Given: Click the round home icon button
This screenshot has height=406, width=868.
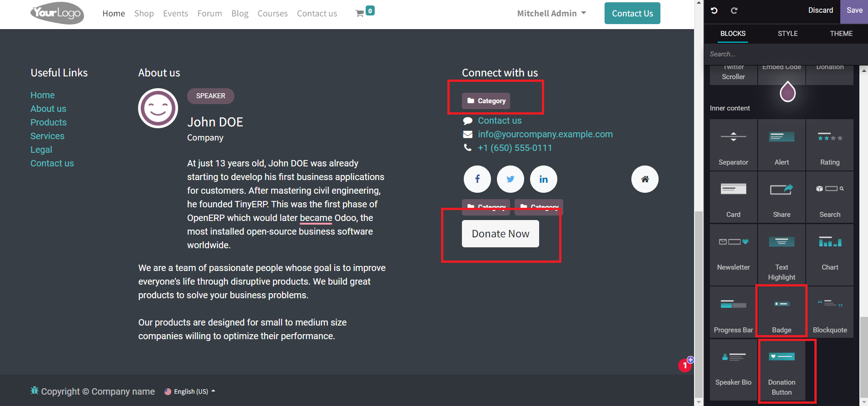Looking at the screenshot, I should tap(645, 179).
